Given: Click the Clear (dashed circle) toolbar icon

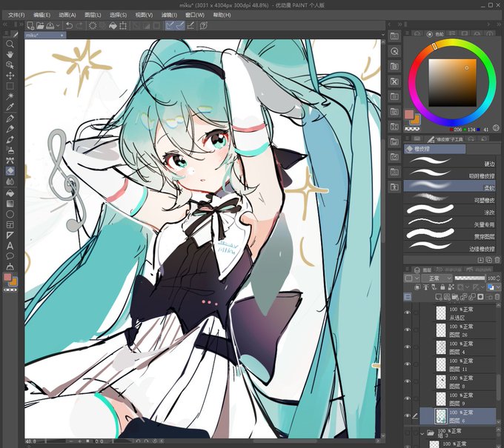Looking at the screenshot, I should [x=93, y=26].
